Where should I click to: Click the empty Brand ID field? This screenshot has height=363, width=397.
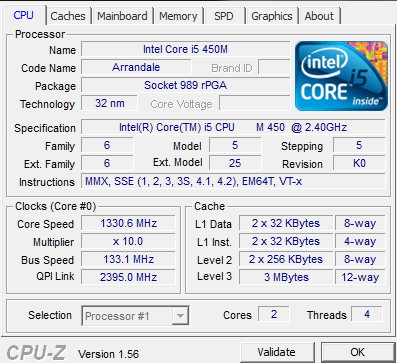(x=274, y=67)
